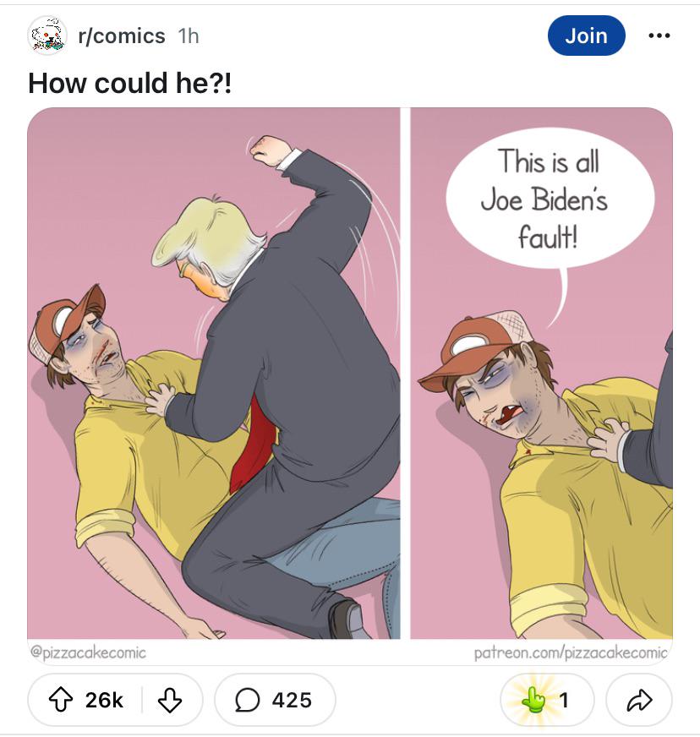View the right comic panel image

point(542,374)
